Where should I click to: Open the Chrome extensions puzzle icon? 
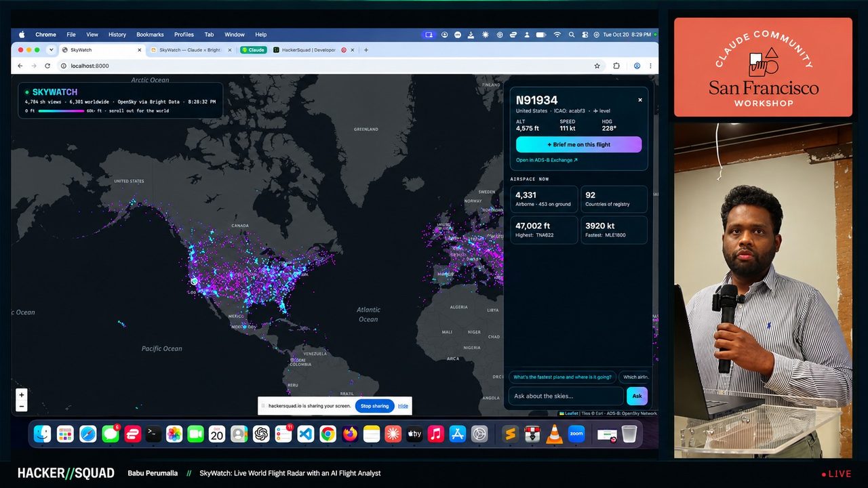point(616,66)
